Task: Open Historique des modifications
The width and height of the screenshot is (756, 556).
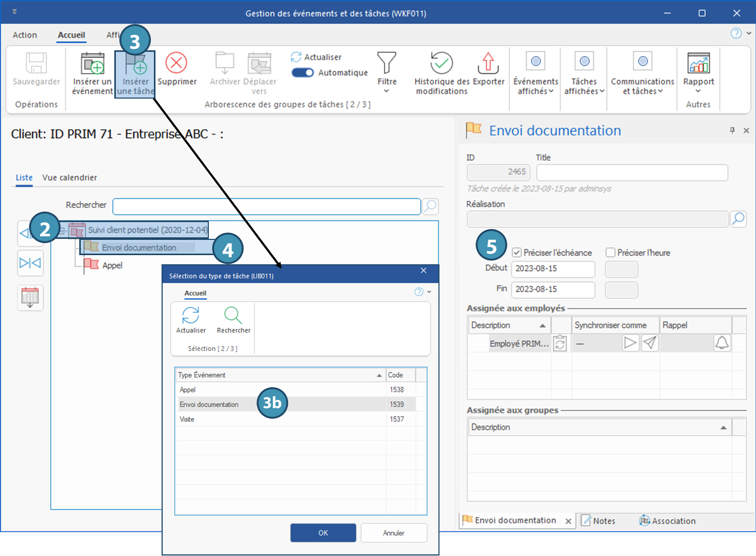Action: 442,64
